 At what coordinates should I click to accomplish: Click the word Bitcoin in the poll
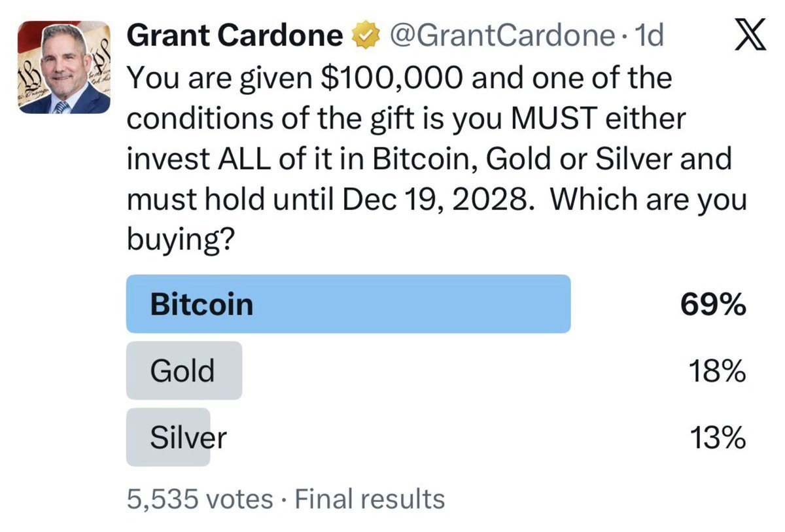click(201, 305)
